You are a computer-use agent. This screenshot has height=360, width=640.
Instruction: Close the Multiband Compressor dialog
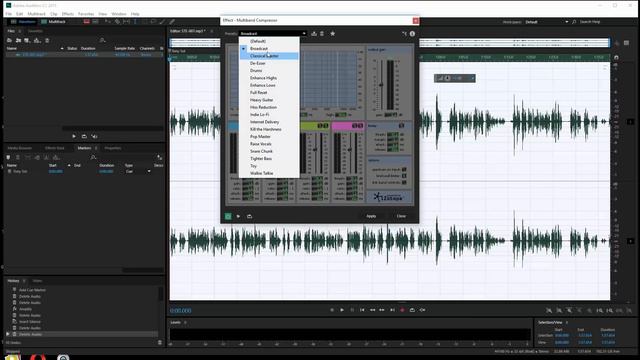click(x=401, y=216)
